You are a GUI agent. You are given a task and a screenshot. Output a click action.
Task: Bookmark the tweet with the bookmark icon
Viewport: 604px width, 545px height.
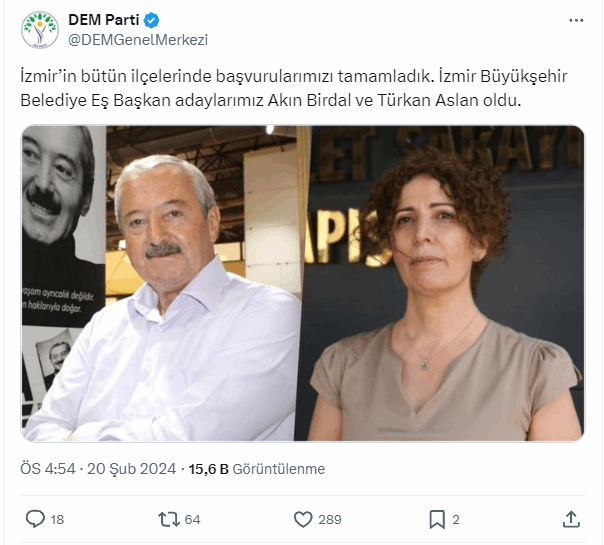(x=437, y=519)
